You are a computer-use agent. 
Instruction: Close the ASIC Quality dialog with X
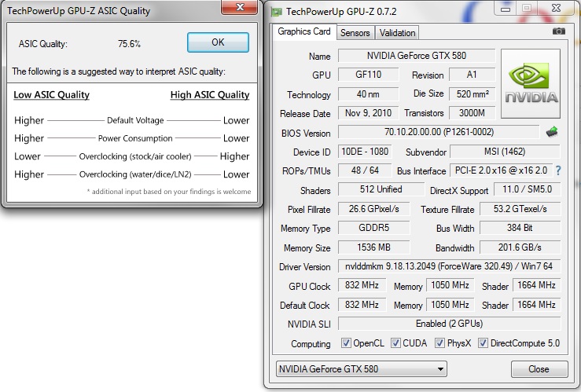click(x=239, y=7)
